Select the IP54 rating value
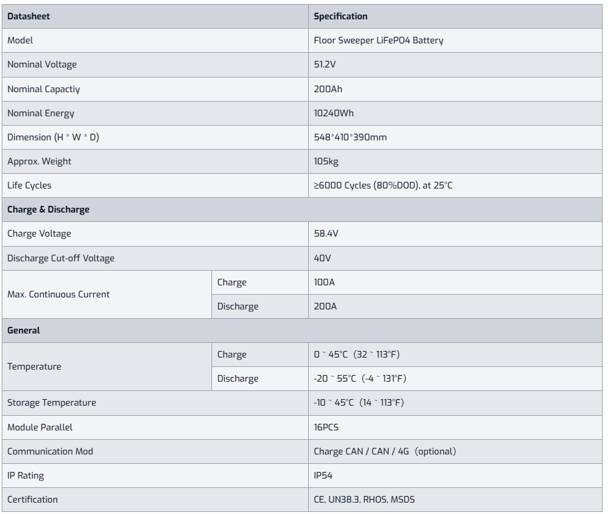The width and height of the screenshot is (612, 514). [323, 475]
